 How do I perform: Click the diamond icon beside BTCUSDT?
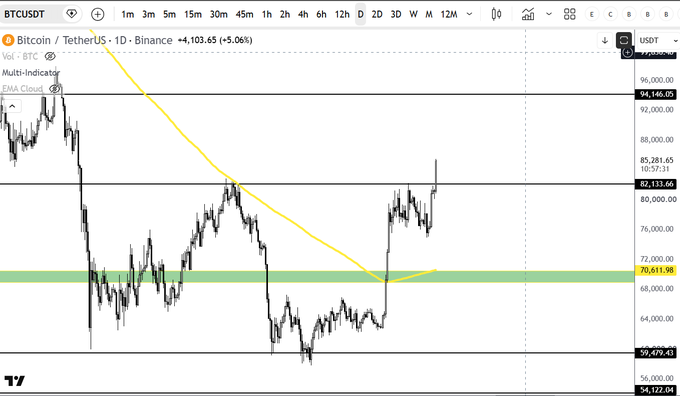coord(71,14)
